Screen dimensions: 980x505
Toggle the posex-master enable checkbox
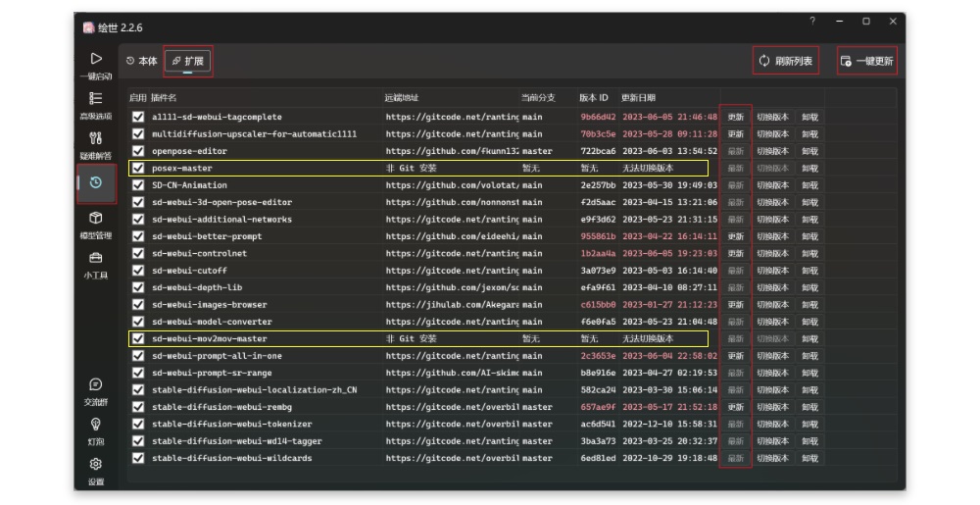[138, 168]
